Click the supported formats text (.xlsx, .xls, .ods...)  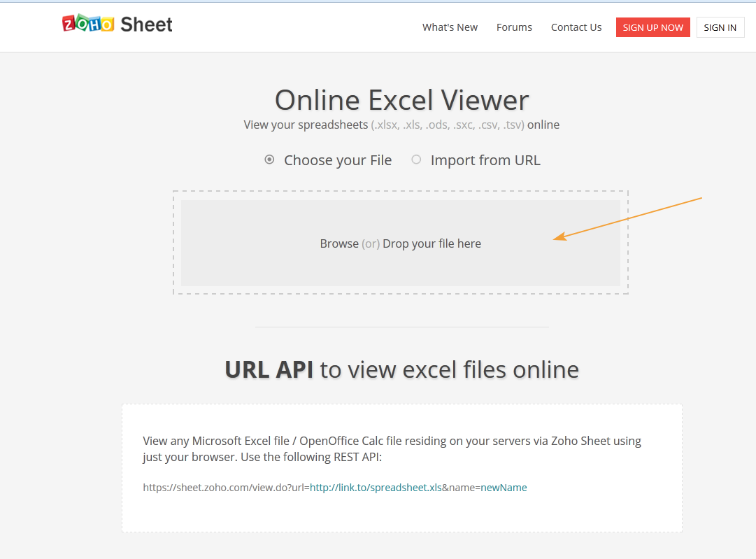pyautogui.click(x=448, y=125)
